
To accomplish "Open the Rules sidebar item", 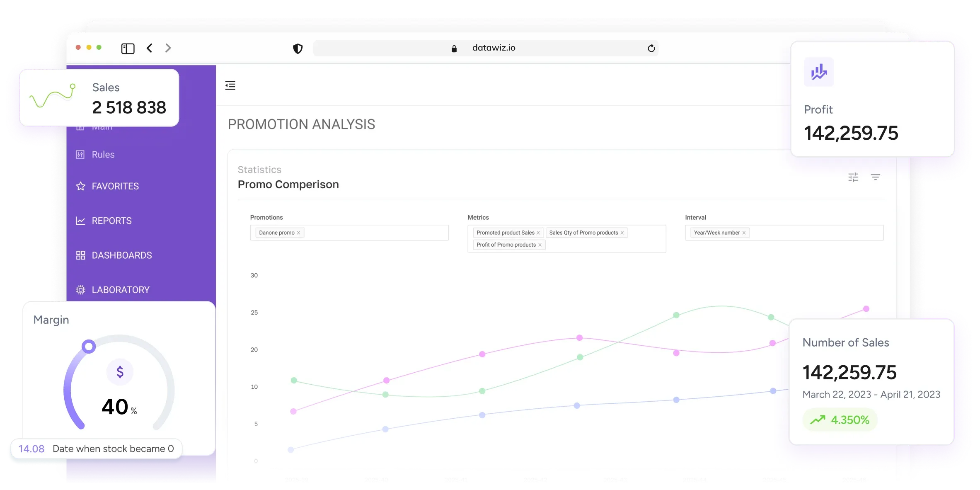I will pos(103,155).
